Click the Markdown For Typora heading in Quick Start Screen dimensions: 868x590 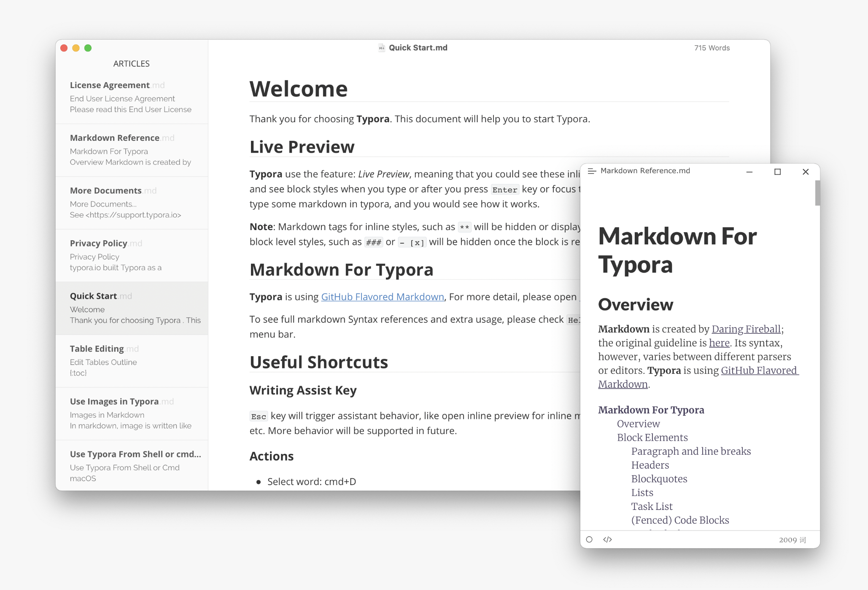[342, 270]
